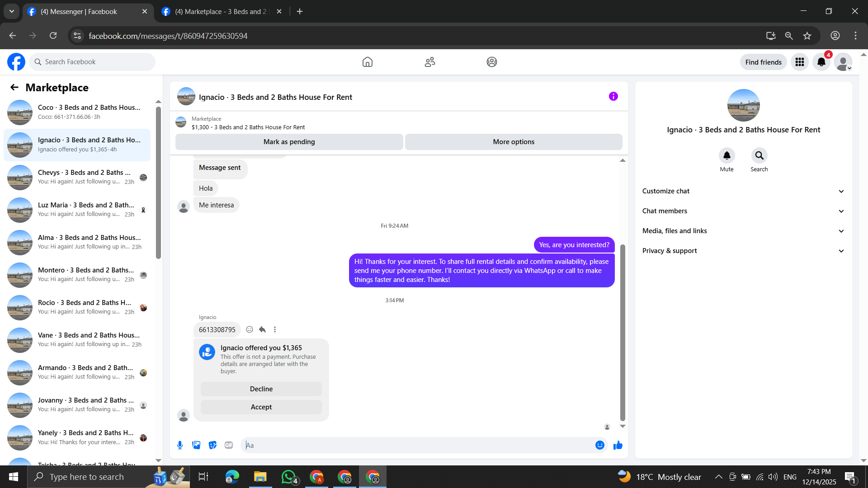Image resolution: width=868 pixels, height=488 pixels.
Task: Expand Customize chat section
Action: 743,191
